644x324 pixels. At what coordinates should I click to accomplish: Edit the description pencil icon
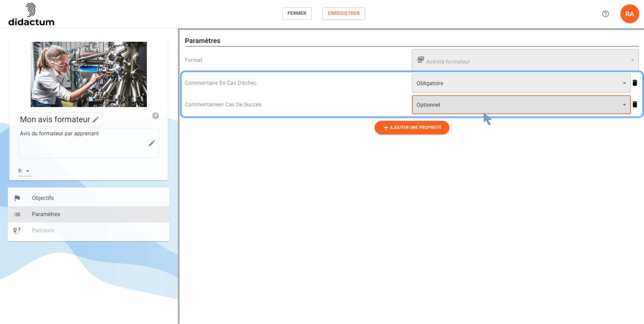click(x=152, y=143)
